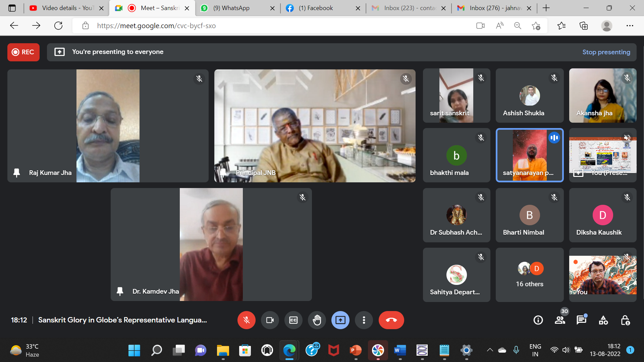Click Stop presenting link
The height and width of the screenshot is (362, 644).
pos(606,52)
